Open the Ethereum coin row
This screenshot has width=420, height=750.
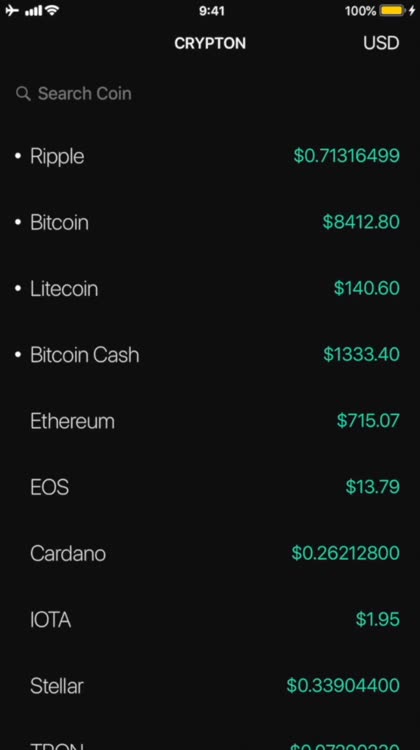[210, 421]
